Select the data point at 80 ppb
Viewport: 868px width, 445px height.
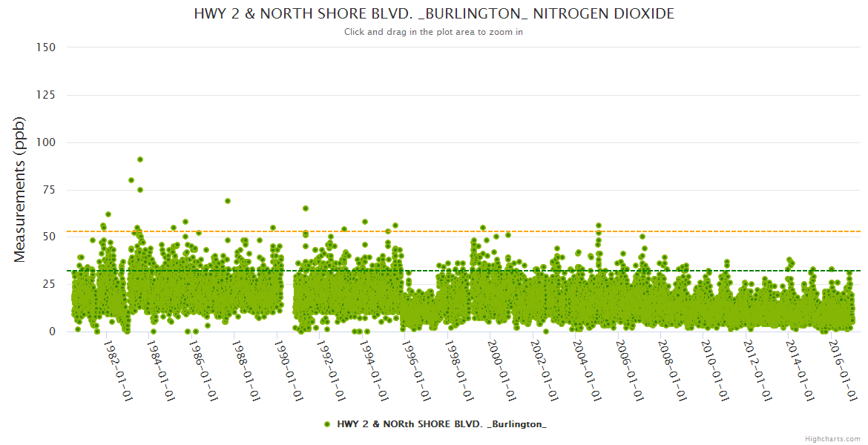pos(131,180)
